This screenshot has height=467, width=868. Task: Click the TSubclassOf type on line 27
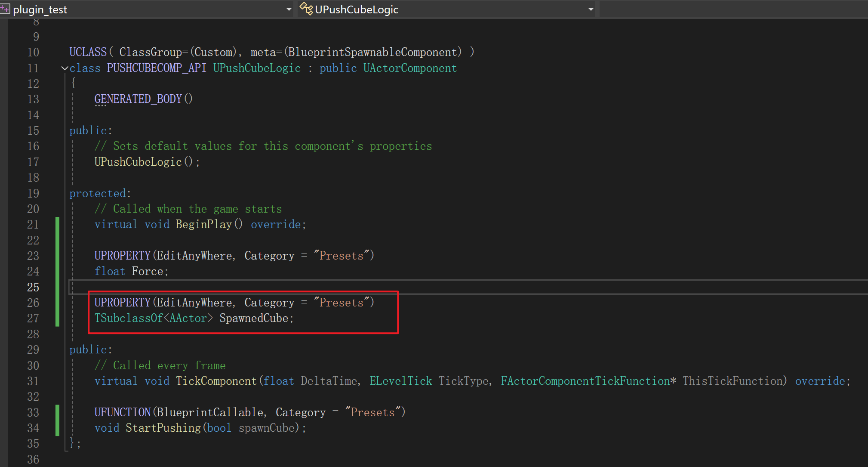[128, 319]
